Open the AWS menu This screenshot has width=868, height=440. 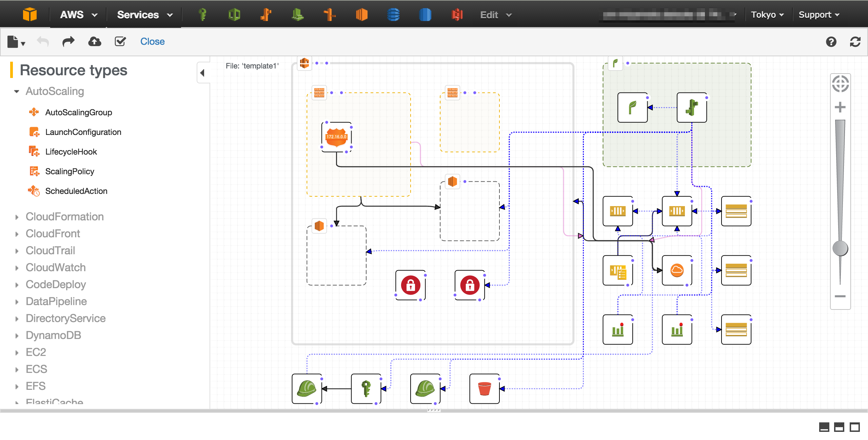(79, 15)
